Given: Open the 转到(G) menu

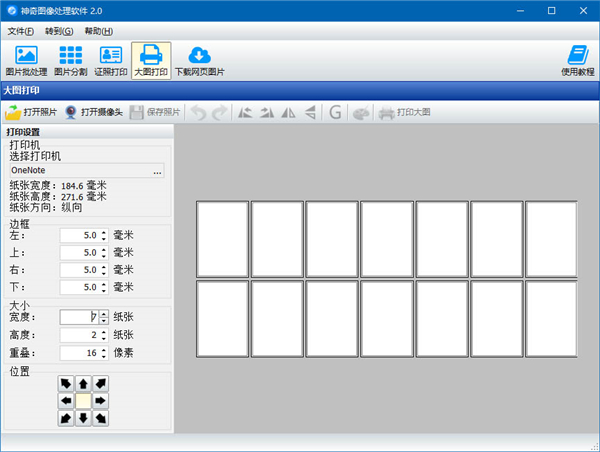Looking at the screenshot, I should point(60,31).
